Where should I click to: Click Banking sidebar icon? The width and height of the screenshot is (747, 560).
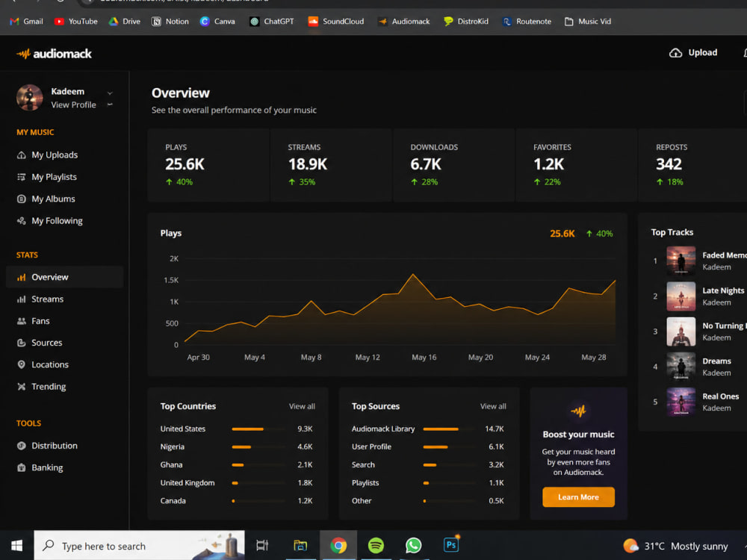coord(22,467)
